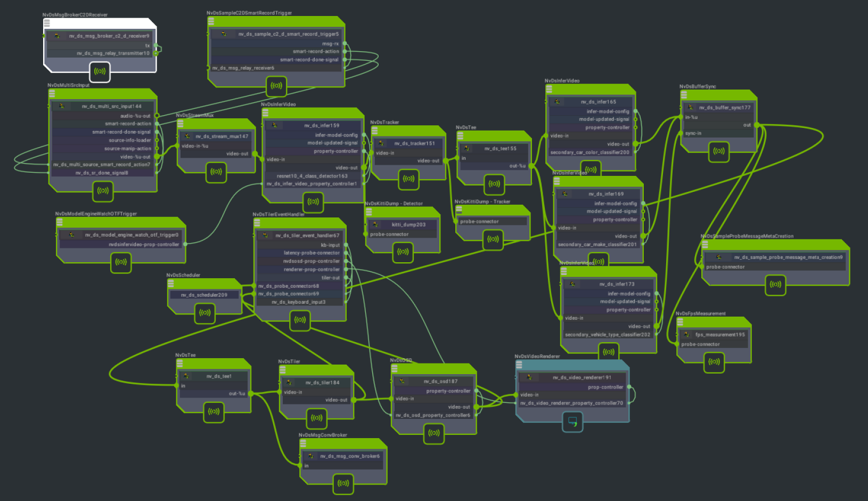Viewport: 868px width, 501px height.
Task: Click the broadcast icon under NvDsMsgConvBroker node
Action: (x=343, y=483)
